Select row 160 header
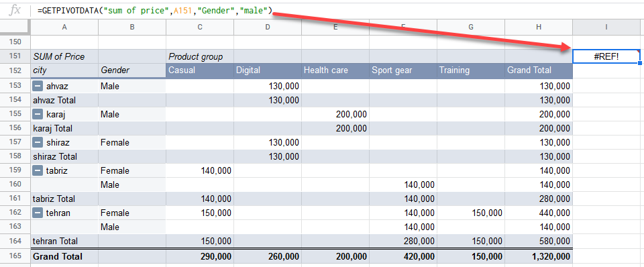Screen dimensions: 644x267 coord(15,185)
